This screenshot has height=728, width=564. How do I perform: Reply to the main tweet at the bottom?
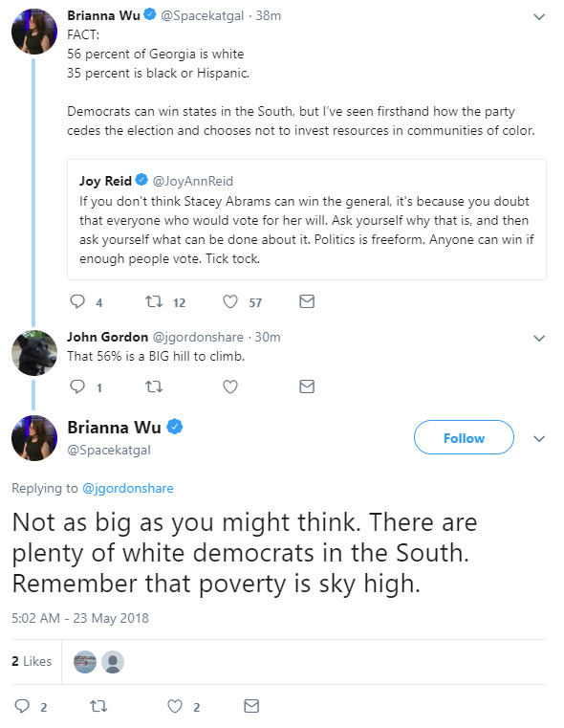(x=22, y=706)
